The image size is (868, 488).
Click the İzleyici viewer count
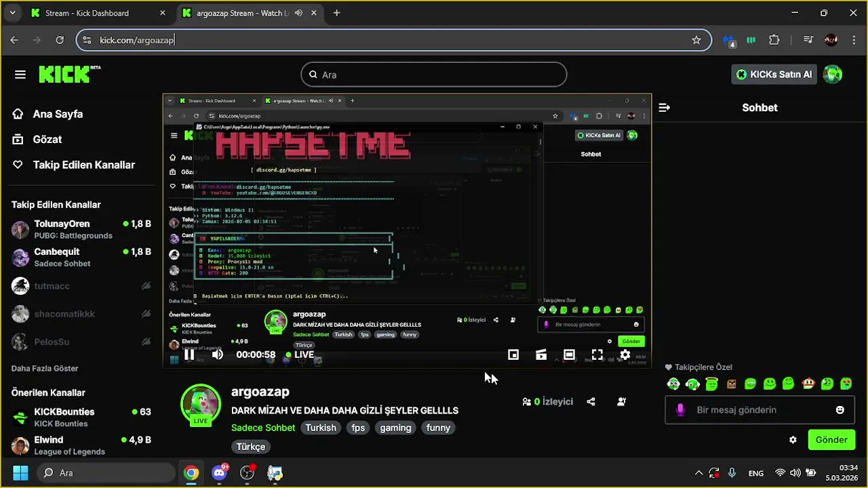547,401
